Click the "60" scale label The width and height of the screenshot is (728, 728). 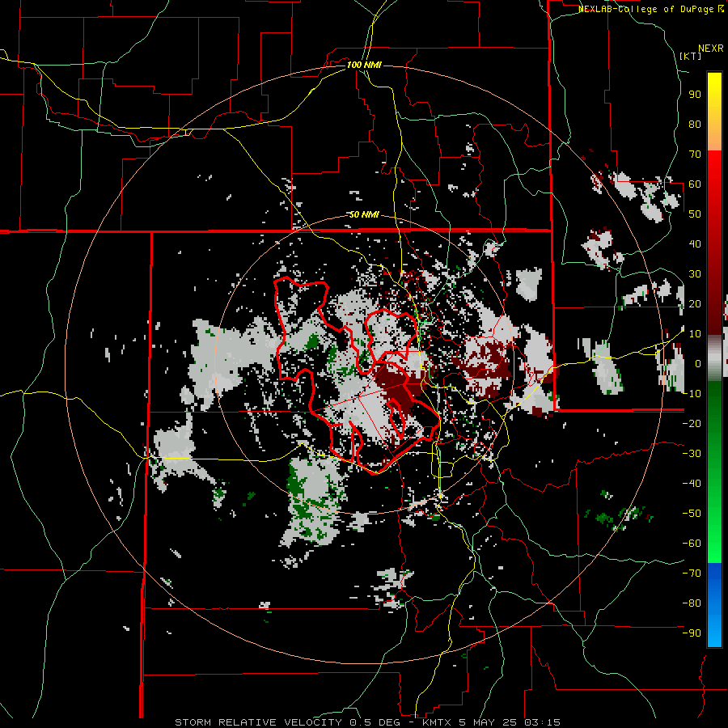tap(695, 184)
